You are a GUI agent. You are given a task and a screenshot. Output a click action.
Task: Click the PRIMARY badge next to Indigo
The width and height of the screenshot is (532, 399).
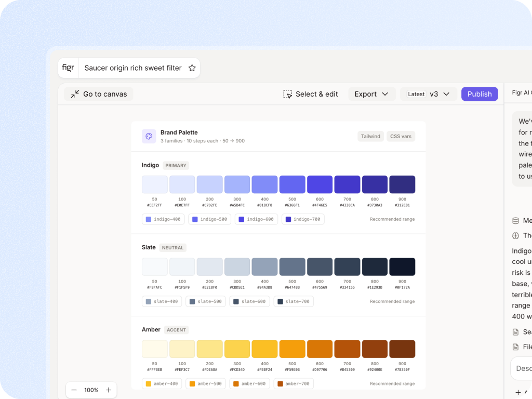tap(176, 166)
